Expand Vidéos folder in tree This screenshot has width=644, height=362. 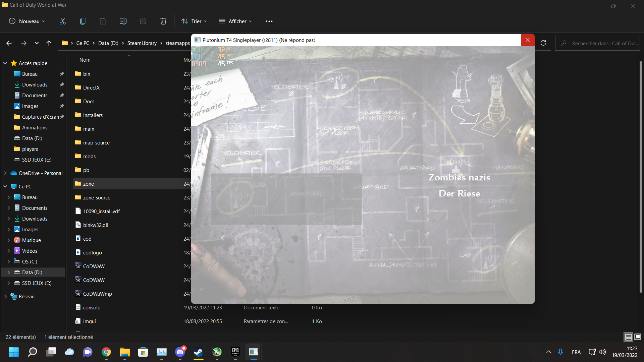click(x=9, y=251)
